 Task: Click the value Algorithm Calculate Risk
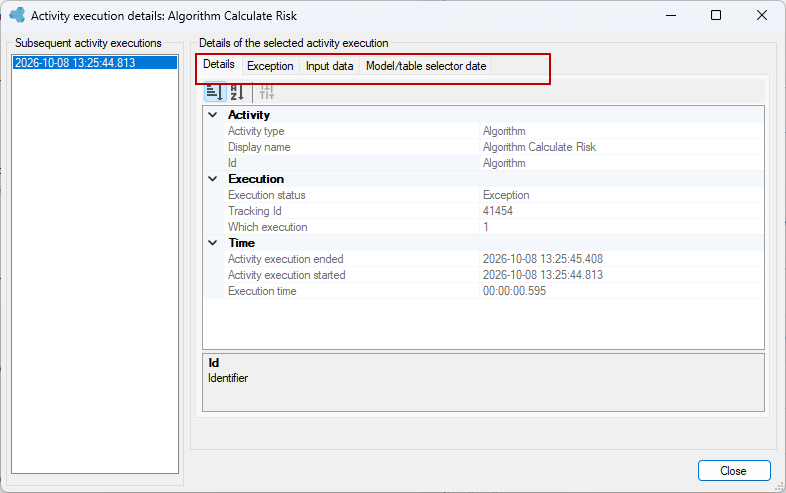coord(539,147)
